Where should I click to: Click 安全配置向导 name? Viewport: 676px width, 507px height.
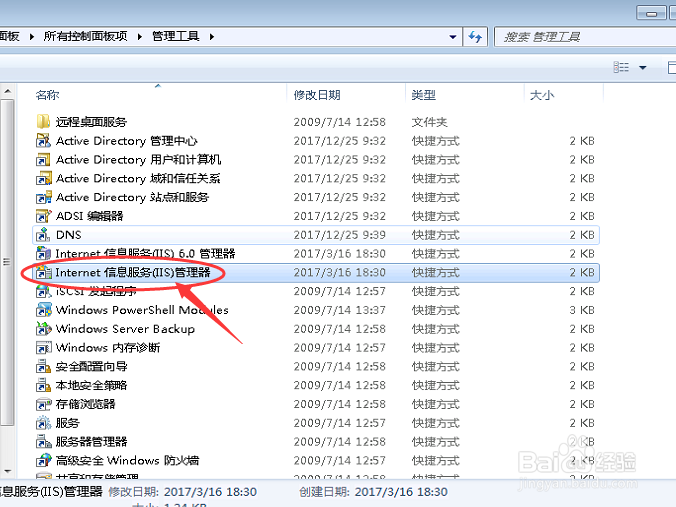coord(91,366)
